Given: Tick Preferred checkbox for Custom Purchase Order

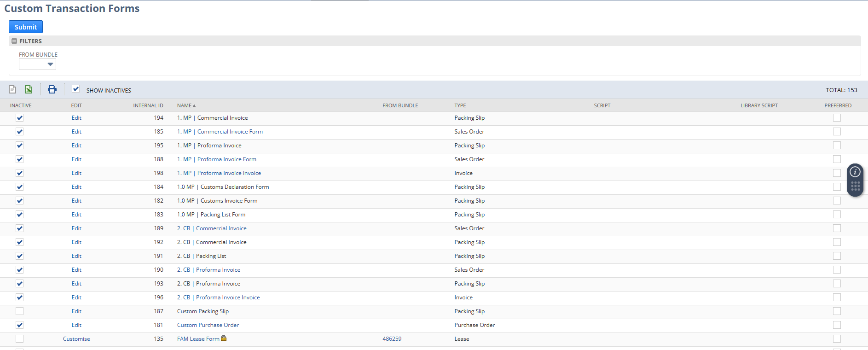Looking at the screenshot, I should [837, 325].
